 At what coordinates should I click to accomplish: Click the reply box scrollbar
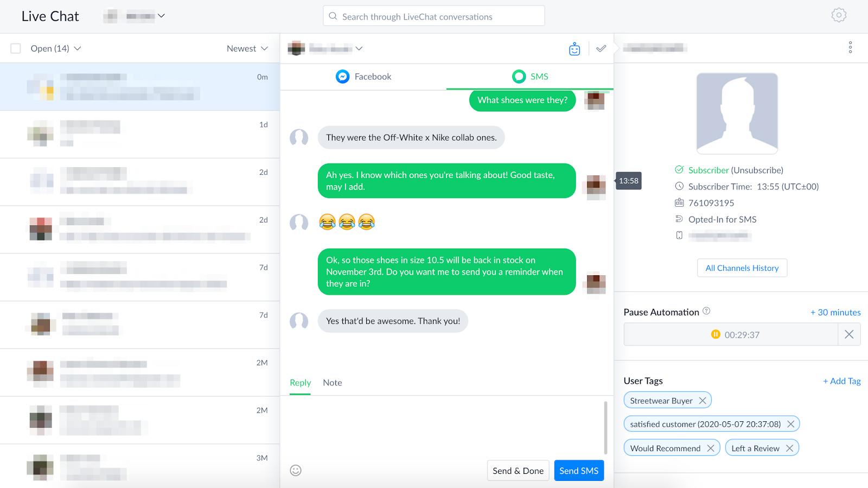pos(605,428)
